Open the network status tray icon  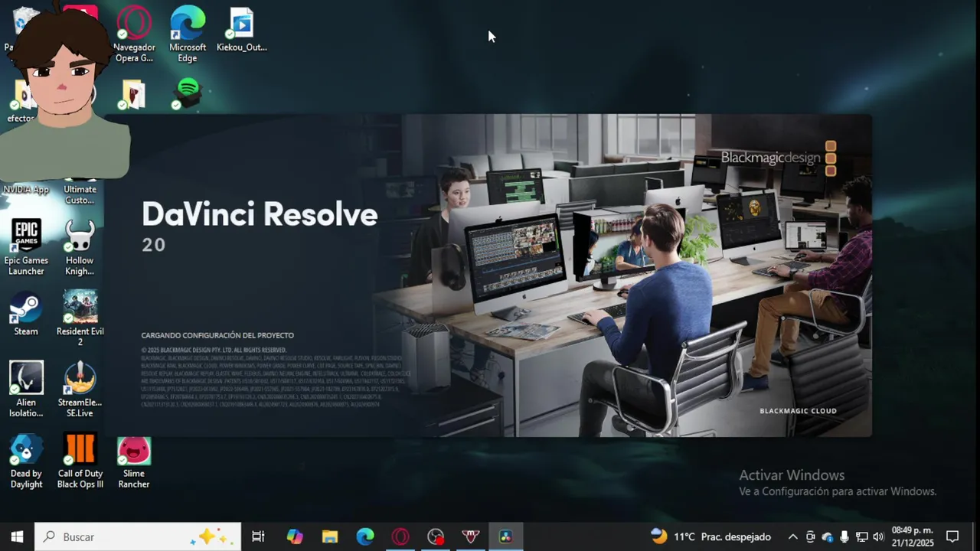point(861,536)
